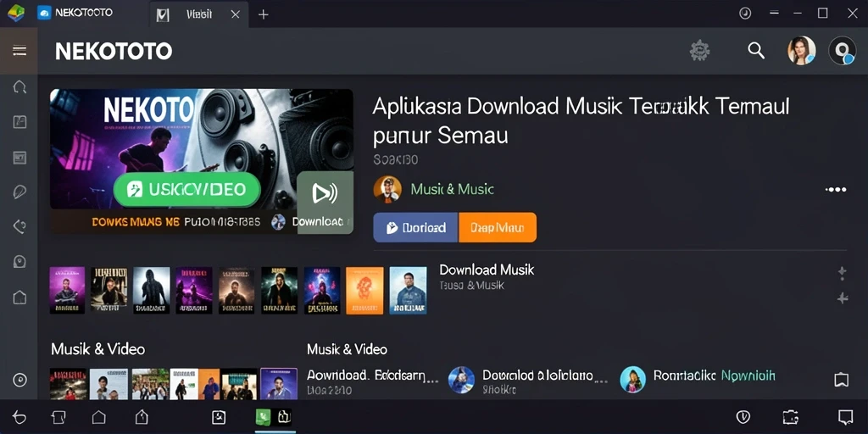Click the Music & Music author avatar

click(387, 189)
